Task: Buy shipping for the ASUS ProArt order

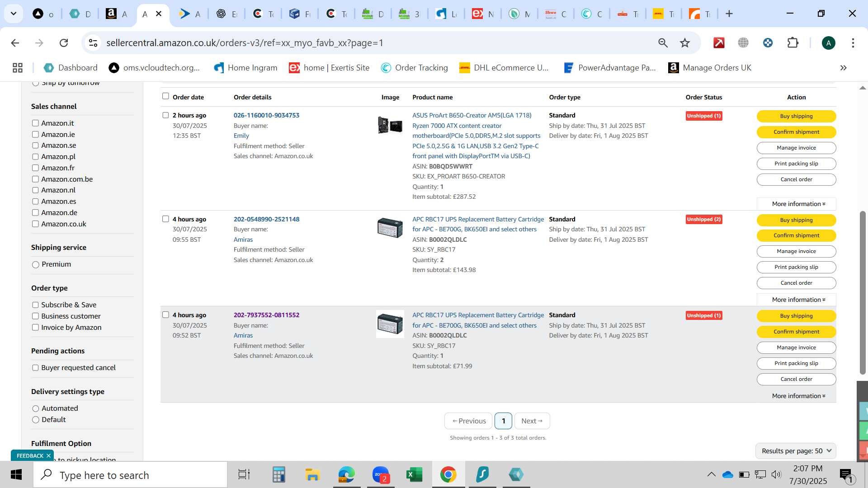Action: point(796,116)
